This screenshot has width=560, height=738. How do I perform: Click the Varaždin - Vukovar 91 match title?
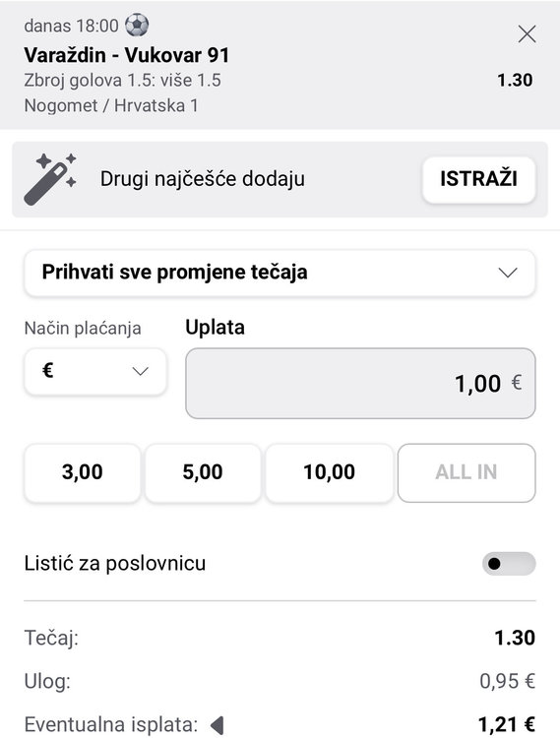[x=127, y=55]
